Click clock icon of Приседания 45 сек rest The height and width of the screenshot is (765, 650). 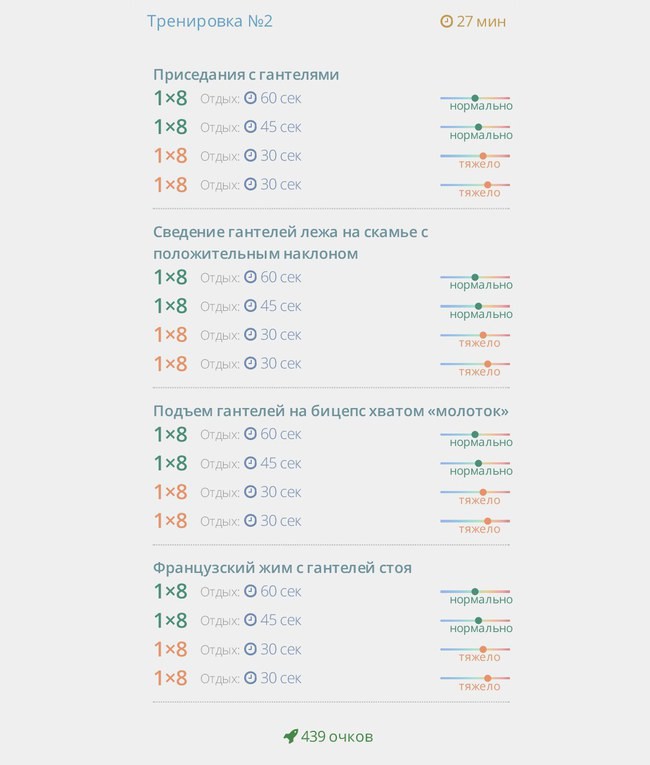point(250,126)
